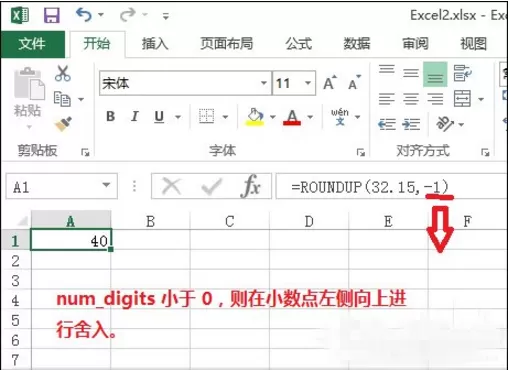510x370 pixels.
Task: Save the workbook with floppy icon
Action: click(x=52, y=15)
